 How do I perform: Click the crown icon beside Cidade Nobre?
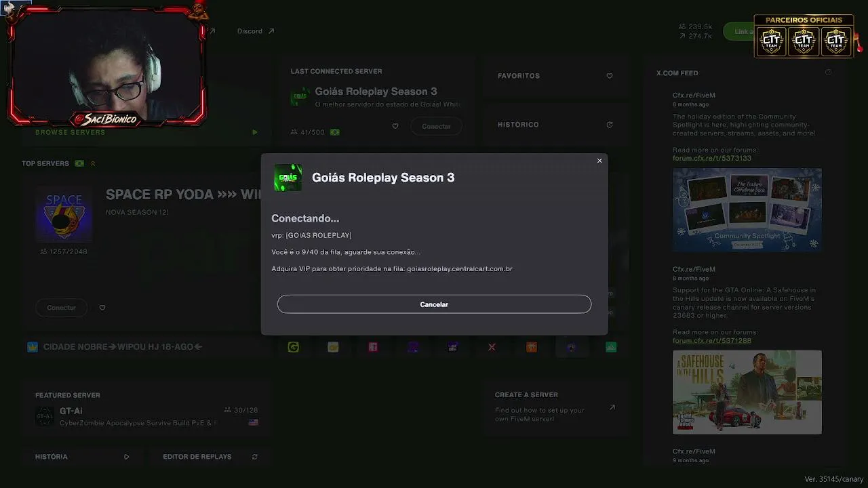click(x=33, y=347)
